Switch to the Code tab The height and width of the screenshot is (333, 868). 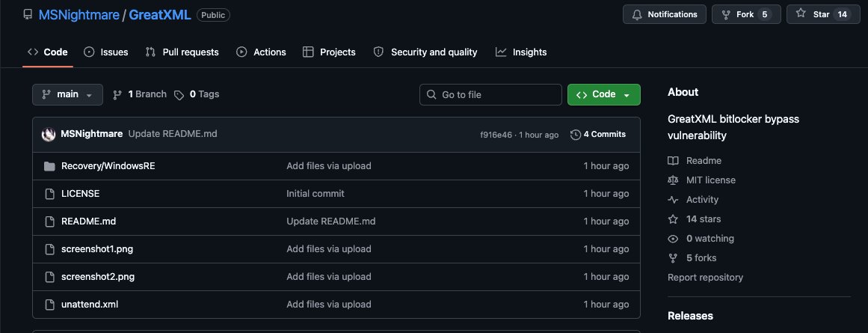point(48,52)
